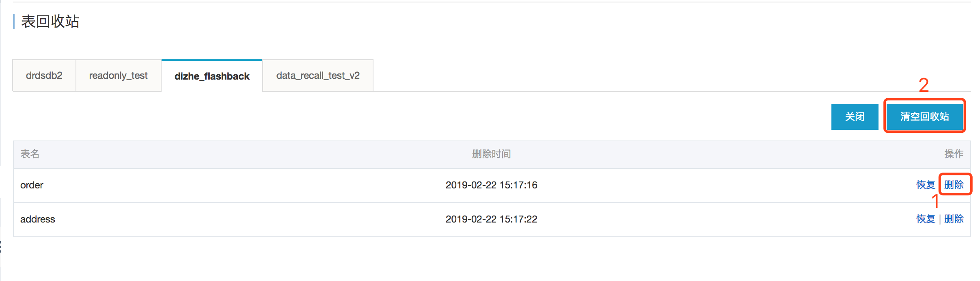Click the 操作 column header
The height and width of the screenshot is (281, 980).
tap(954, 154)
